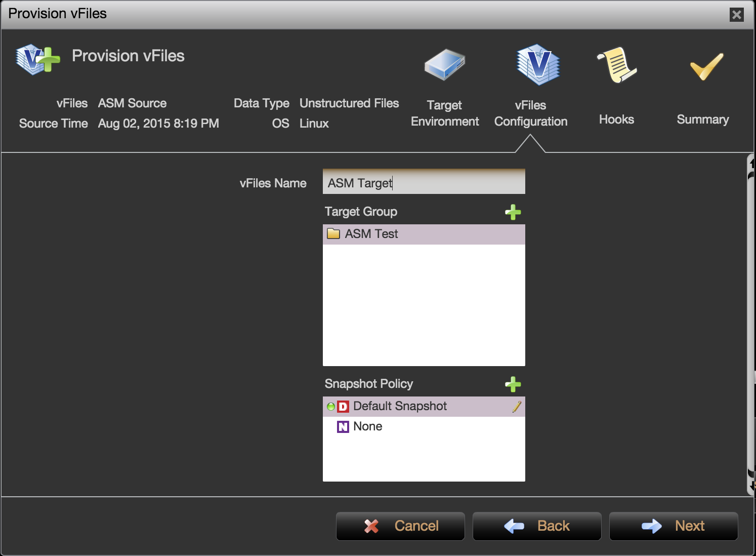Select the None snapshot policy
Screen dimensions: 756x556
pyautogui.click(x=367, y=427)
